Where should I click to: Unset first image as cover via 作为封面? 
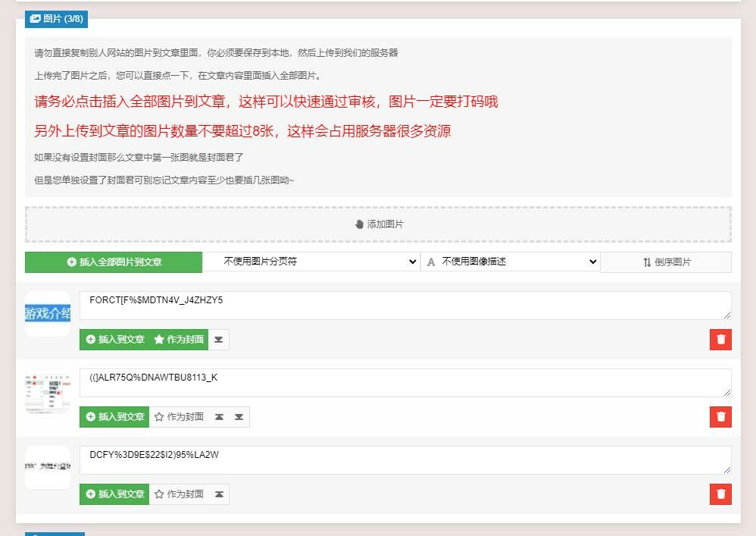tap(179, 340)
